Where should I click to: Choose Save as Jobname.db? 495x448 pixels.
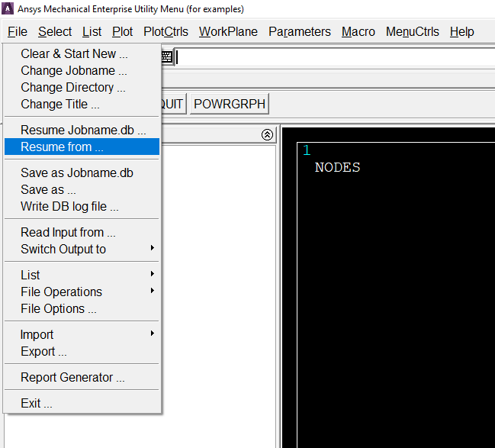(x=82, y=172)
